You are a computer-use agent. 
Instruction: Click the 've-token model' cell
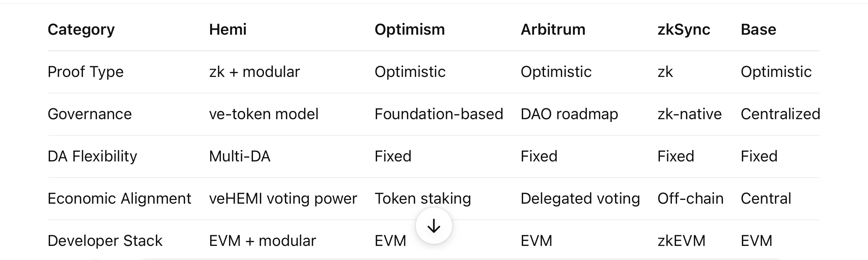(x=264, y=114)
